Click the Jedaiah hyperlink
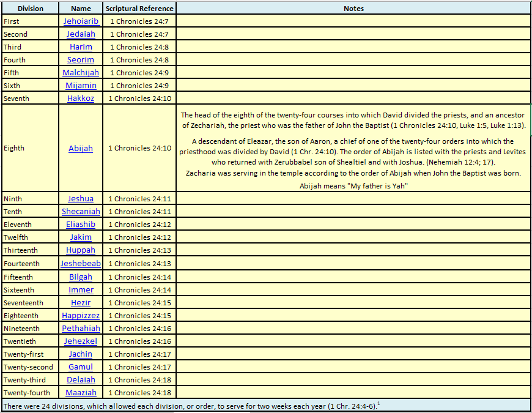The height and width of the screenshot is (413, 532). click(x=81, y=34)
